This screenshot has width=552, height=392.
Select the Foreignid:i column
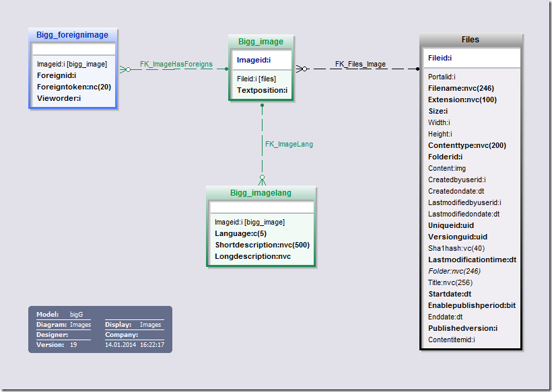(57, 75)
